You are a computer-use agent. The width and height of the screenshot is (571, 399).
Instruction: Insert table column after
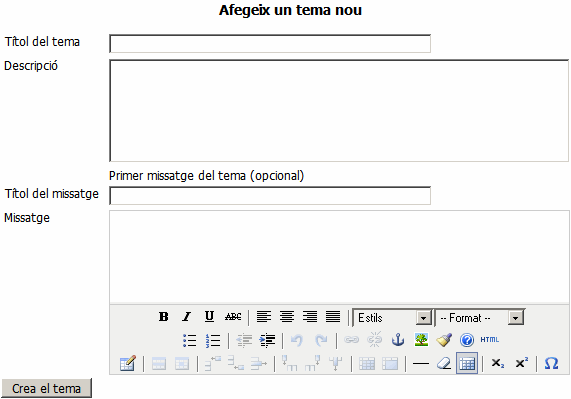pyautogui.click(x=313, y=363)
